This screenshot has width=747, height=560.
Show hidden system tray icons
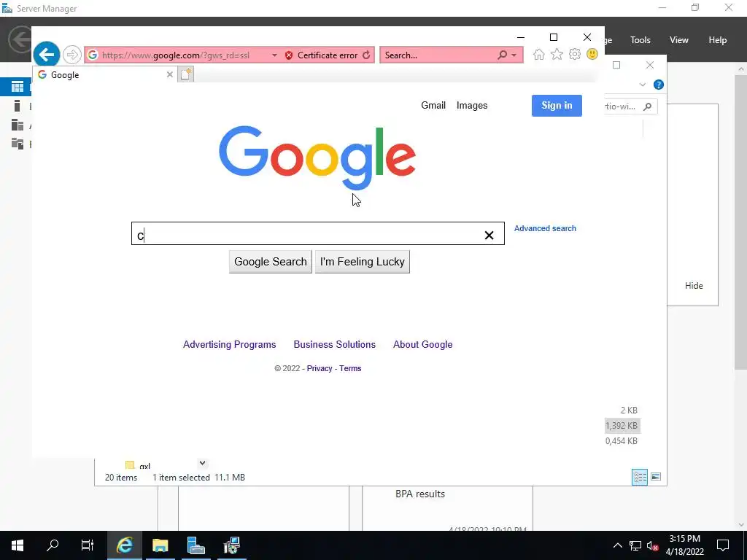617,545
